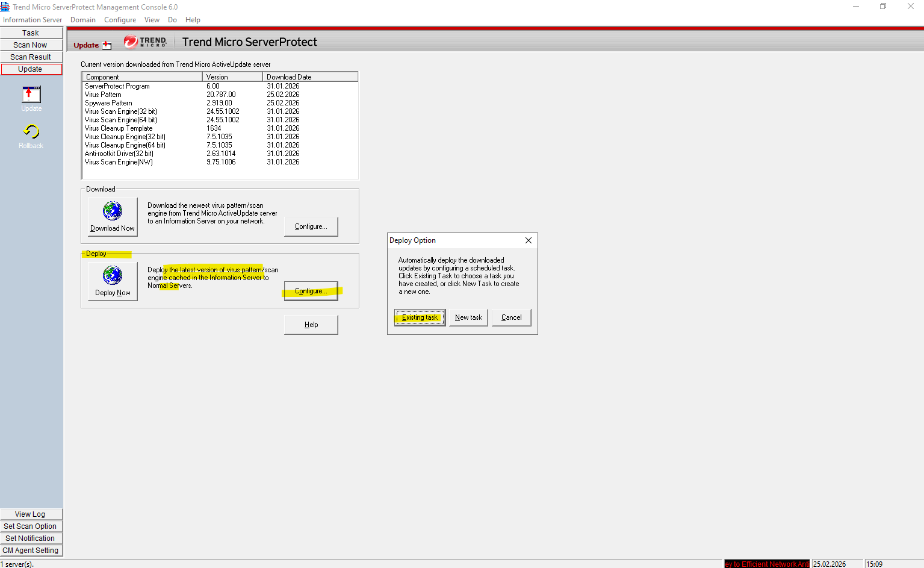
Task: Click the Deploy Now globe icon
Action: point(113,276)
